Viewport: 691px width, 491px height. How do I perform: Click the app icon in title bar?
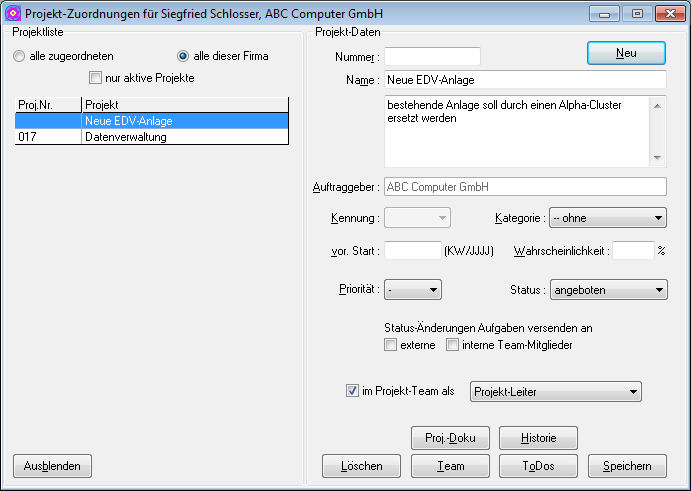coord(13,14)
